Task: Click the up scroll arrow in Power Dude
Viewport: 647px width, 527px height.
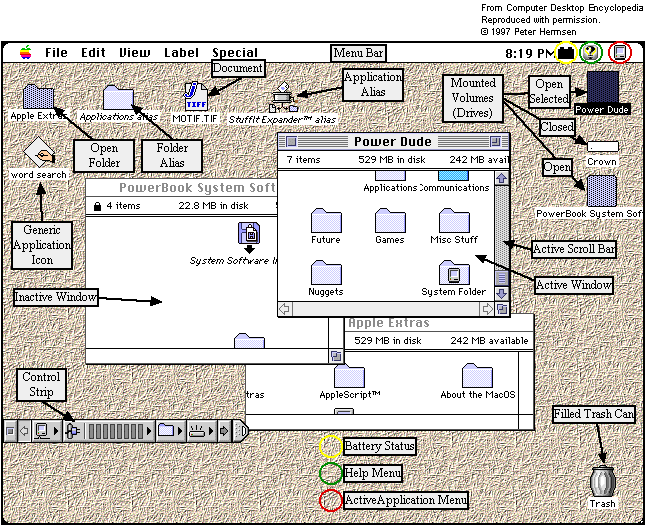Action: (502, 179)
